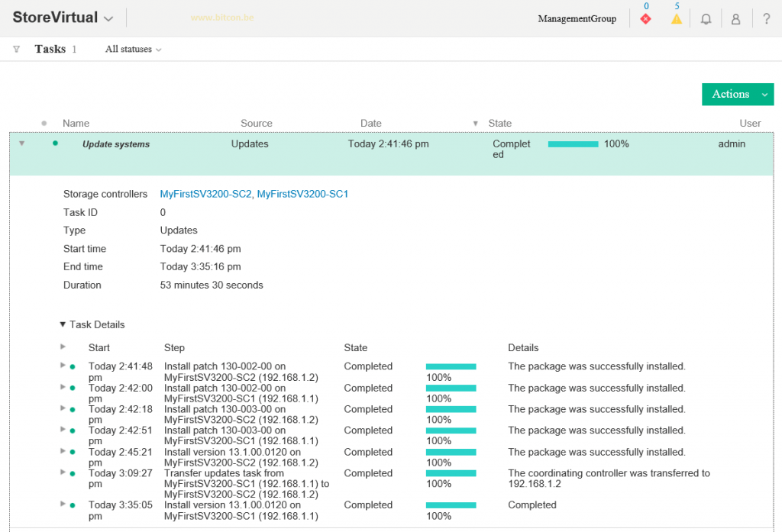Sort tasks by the State column

tap(499, 123)
